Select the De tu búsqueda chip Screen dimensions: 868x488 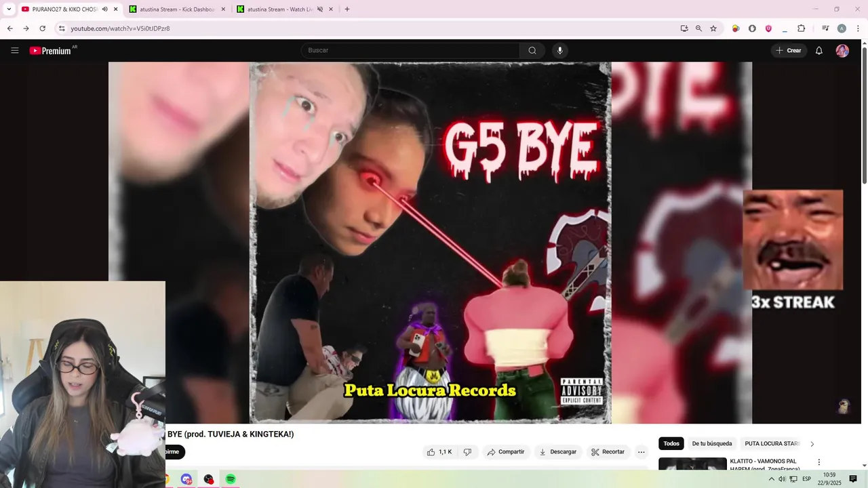[x=712, y=444]
